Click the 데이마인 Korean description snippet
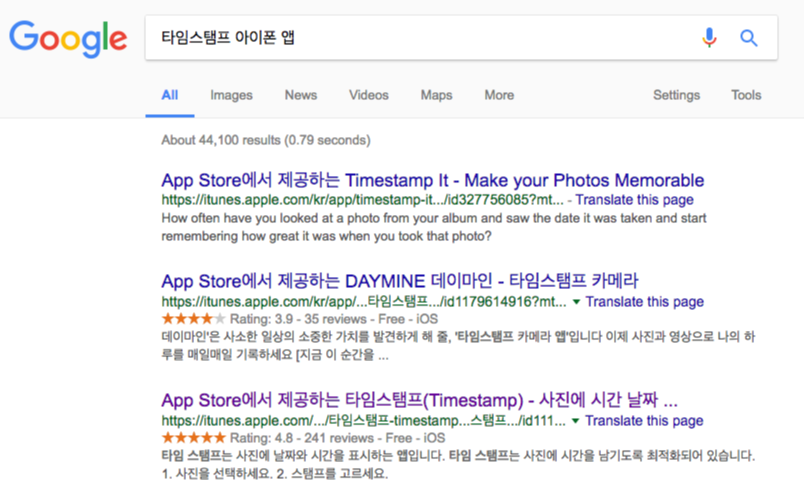This screenshot has width=804, height=487. pyautogui.click(x=458, y=346)
